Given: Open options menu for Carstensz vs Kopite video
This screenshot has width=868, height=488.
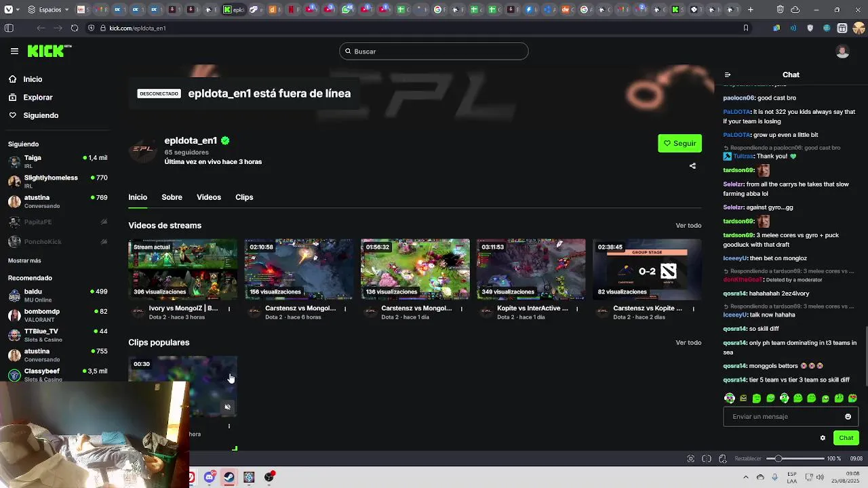Looking at the screenshot, I should (x=693, y=309).
